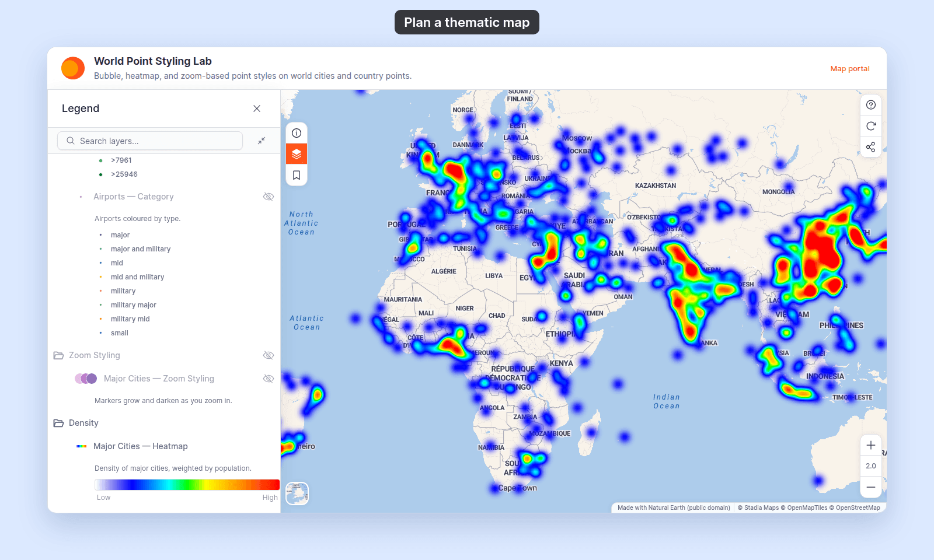Toggle the orange layers panel button
Screen dimensions: 934x560
pos(297,154)
